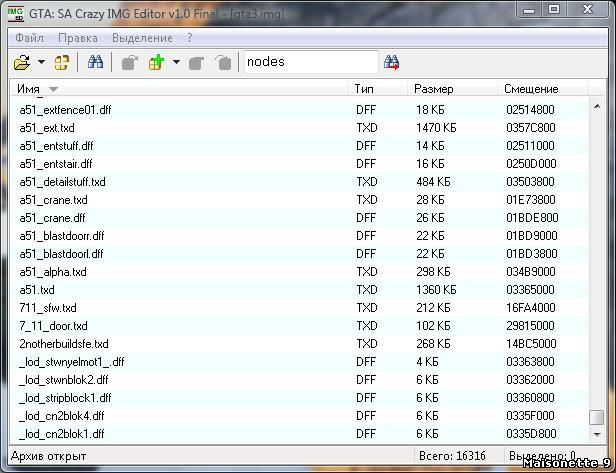616x473 pixels.
Task: Click the grayed extract file icon
Action: tap(130, 62)
